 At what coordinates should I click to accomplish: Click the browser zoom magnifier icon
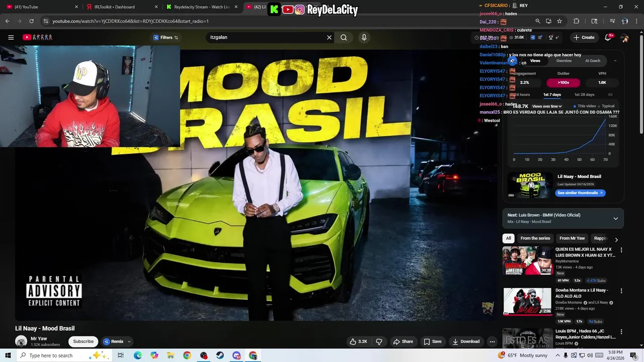tap(538, 21)
